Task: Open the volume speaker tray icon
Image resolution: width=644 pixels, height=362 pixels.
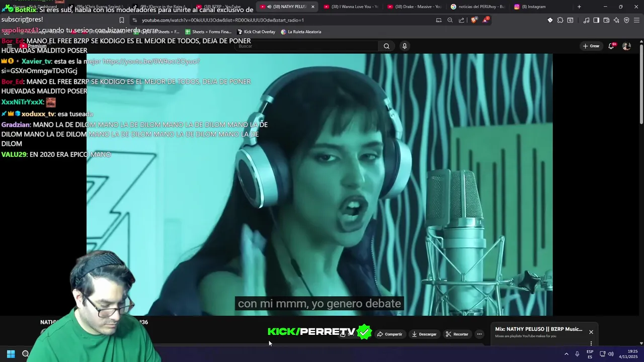Action: click(x=611, y=354)
